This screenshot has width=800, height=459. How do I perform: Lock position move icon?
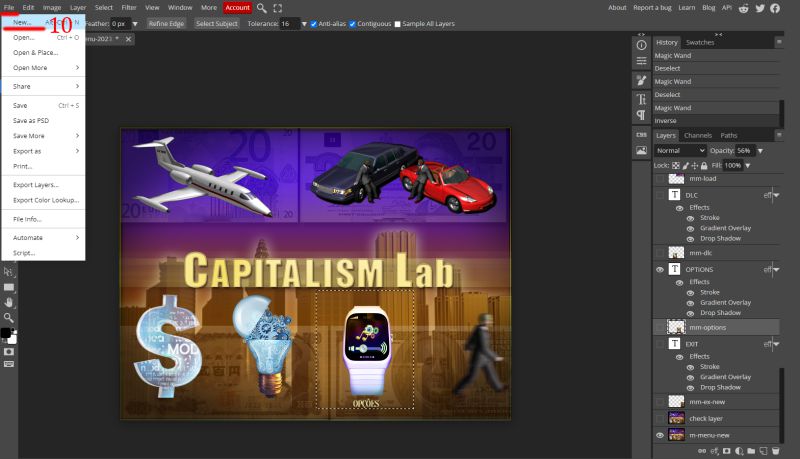694,166
